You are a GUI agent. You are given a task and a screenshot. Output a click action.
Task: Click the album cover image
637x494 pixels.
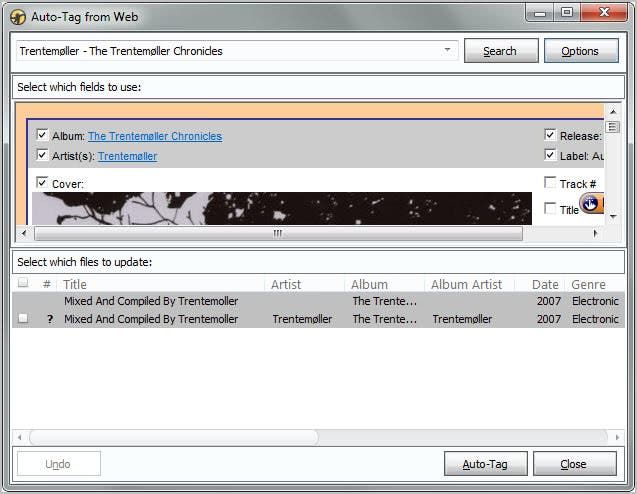coord(282,208)
